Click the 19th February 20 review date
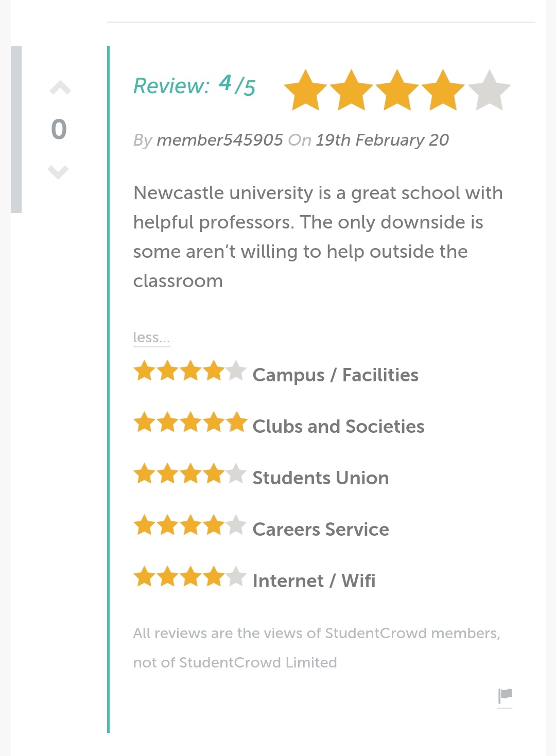556x756 pixels. pos(382,140)
